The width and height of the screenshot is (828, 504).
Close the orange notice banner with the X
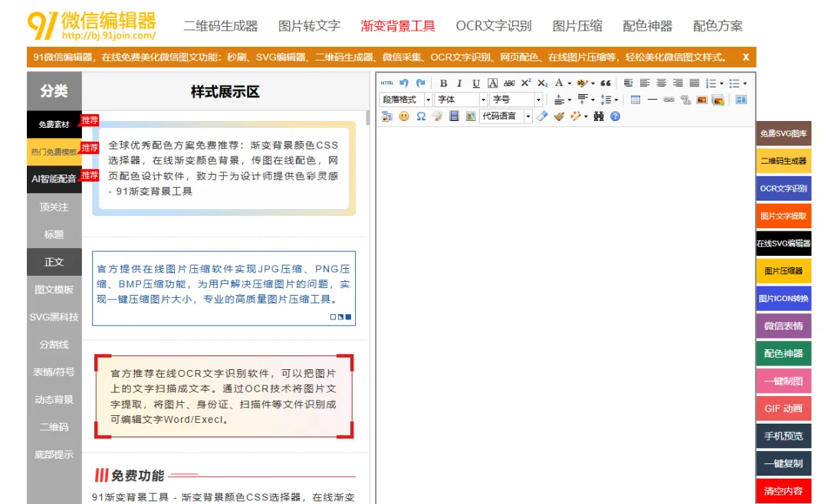pyautogui.click(x=745, y=57)
